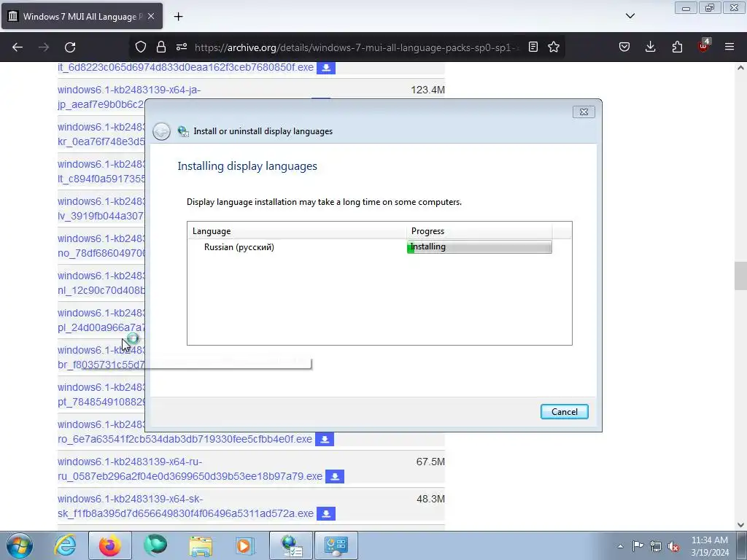Click the muted volume tray icon
747x560 pixels.
673,546
